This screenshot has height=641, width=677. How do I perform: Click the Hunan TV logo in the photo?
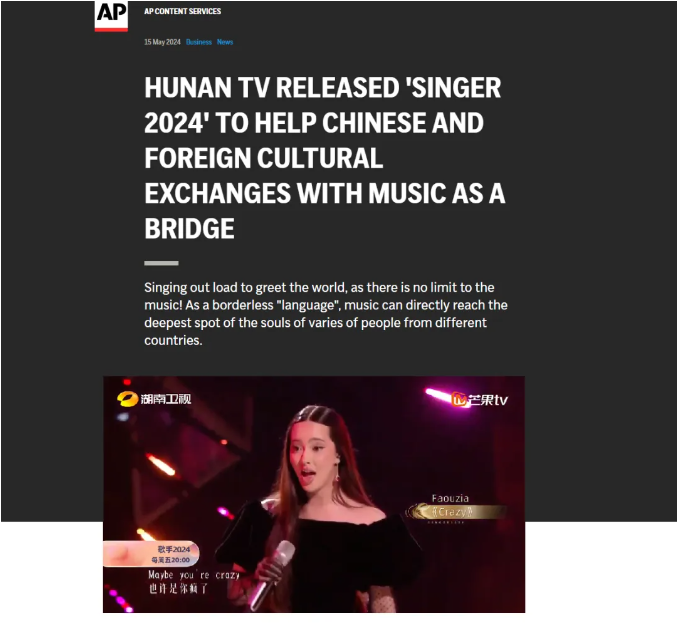tap(154, 399)
